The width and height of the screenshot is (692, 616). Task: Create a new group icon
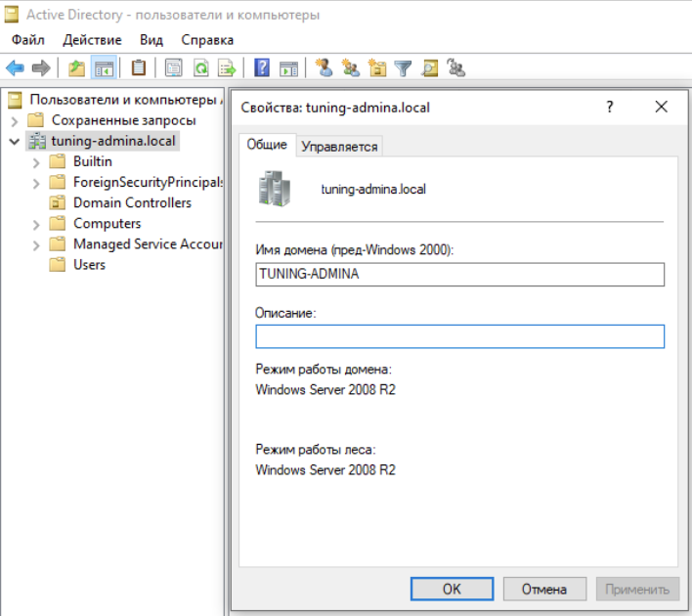click(351, 68)
